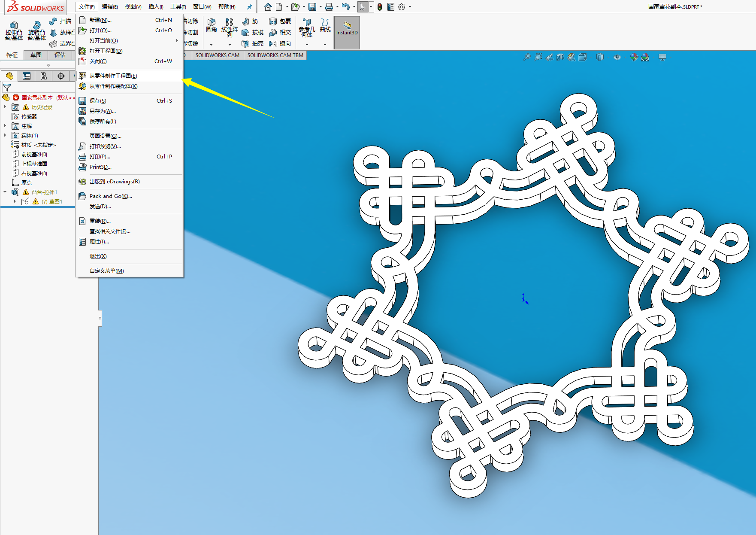Pin the menu bar with pushpin

(249, 7)
